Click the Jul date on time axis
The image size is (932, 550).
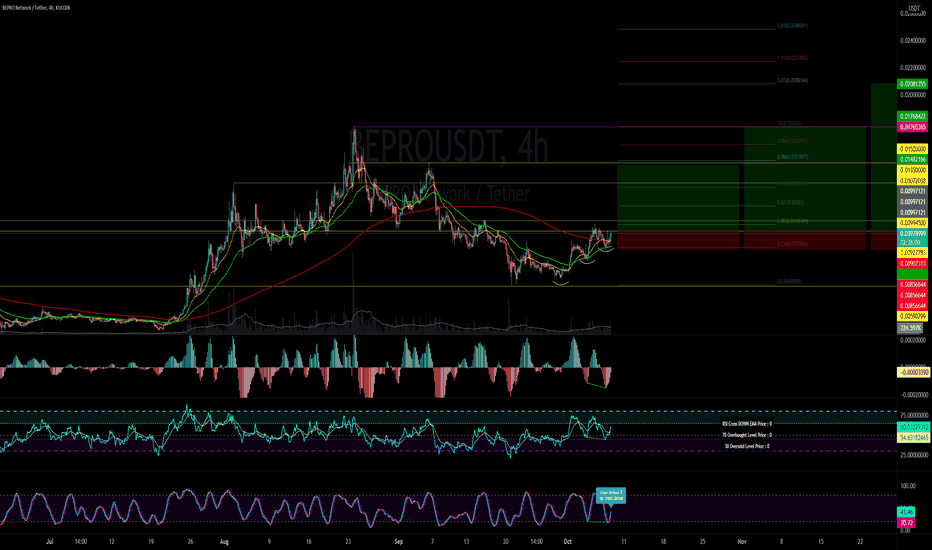click(x=49, y=542)
